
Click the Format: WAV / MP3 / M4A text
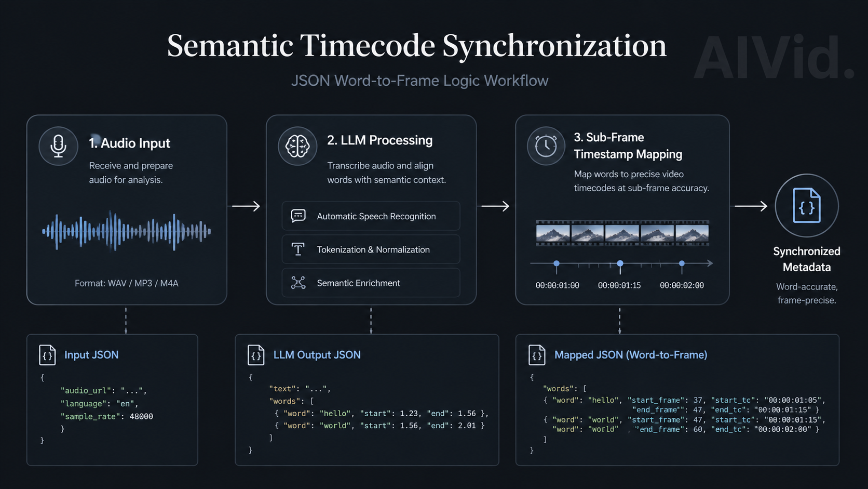coord(127,283)
